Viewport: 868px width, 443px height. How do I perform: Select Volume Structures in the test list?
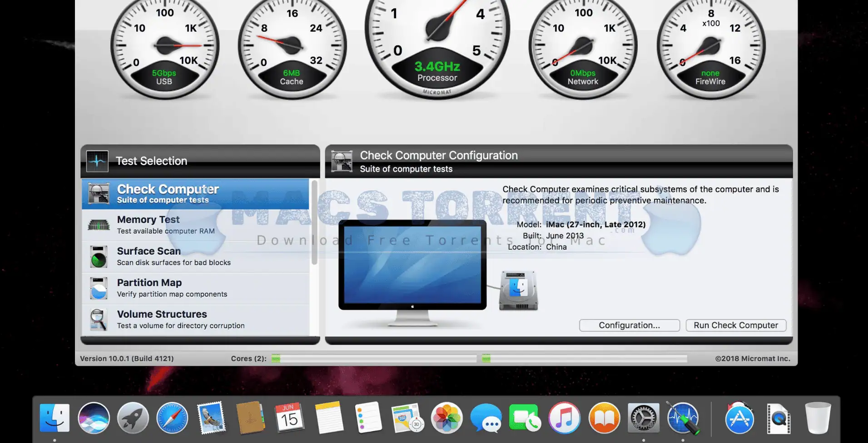[x=195, y=320]
